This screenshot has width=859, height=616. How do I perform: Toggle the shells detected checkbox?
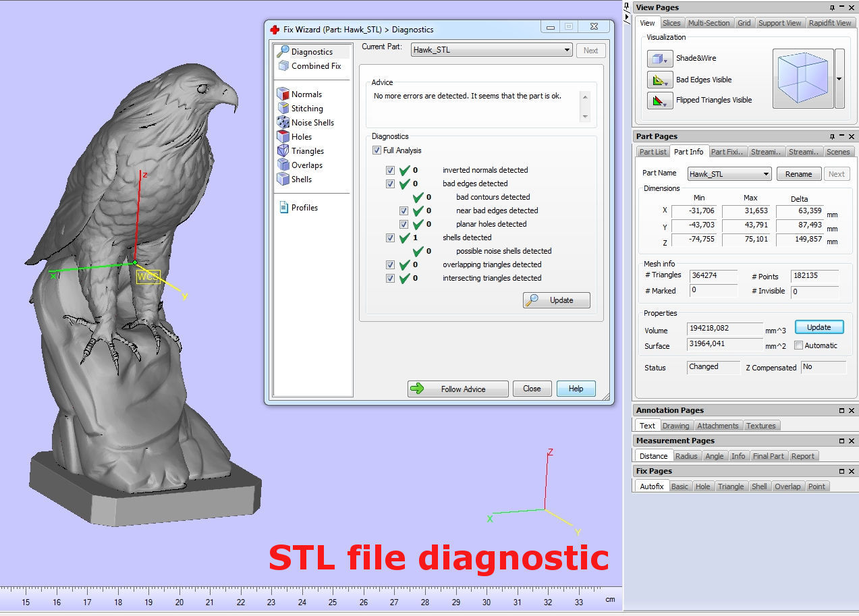pyautogui.click(x=390, y=237)
